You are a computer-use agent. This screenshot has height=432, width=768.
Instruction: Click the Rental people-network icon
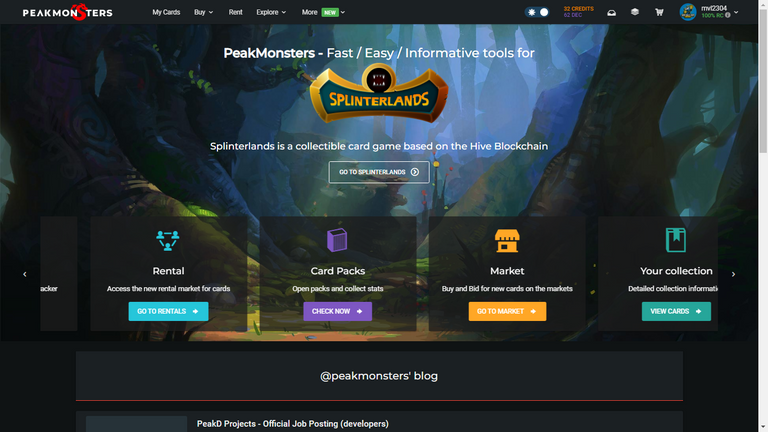(x=168, y=240)
